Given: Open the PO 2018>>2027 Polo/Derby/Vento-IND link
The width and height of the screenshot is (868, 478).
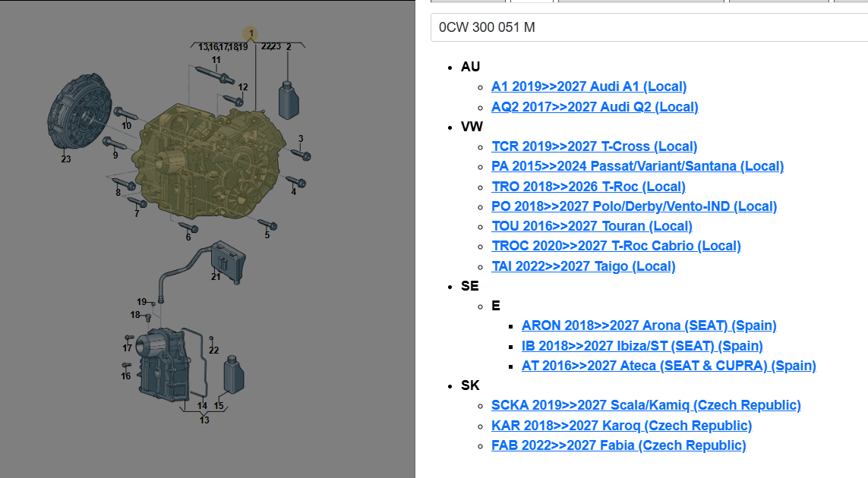Looking at the screenshot, I should click(634, 206).
